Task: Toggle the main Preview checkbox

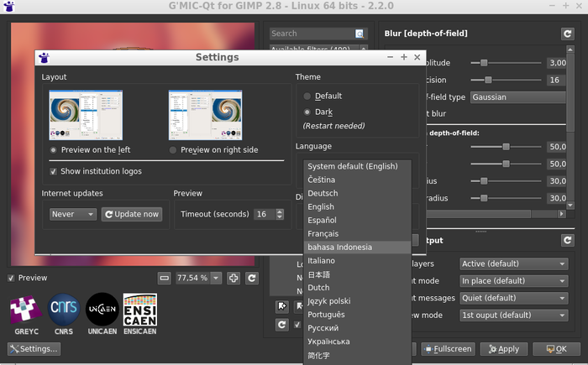Action: click(11, 278)
